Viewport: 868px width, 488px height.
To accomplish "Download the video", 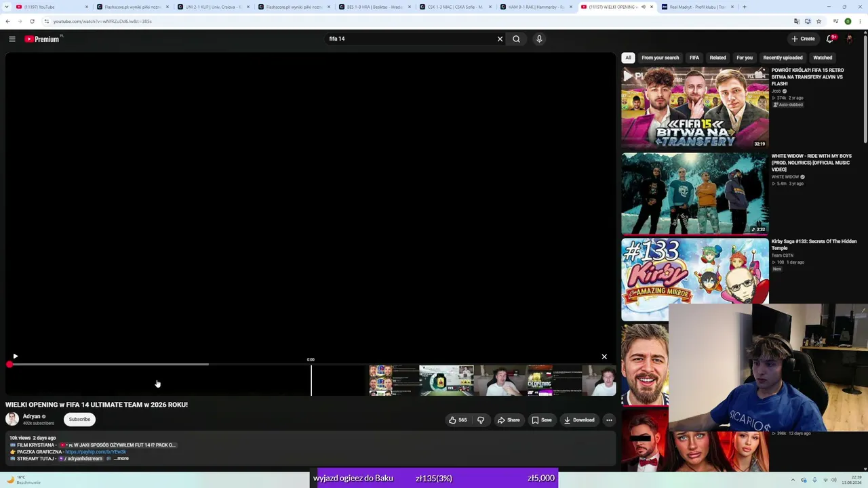I will click(x=579, y=420).
